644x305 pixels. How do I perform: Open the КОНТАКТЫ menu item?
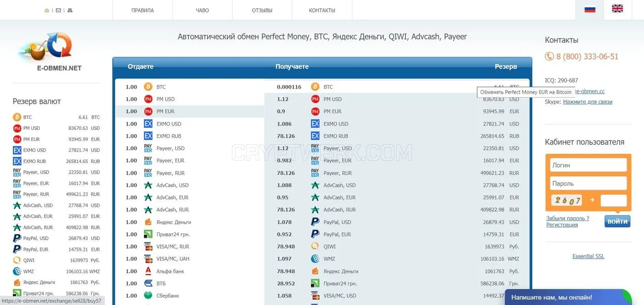(x=322, y=10)
